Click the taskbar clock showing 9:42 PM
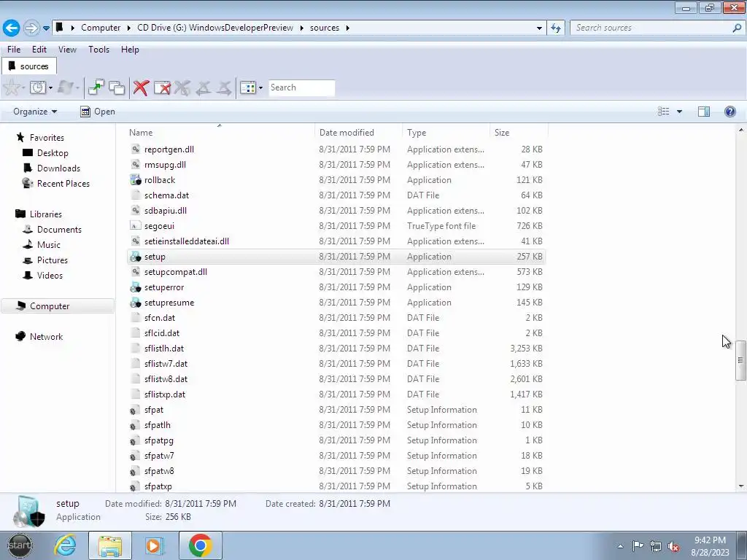 (x=710, y=545)
